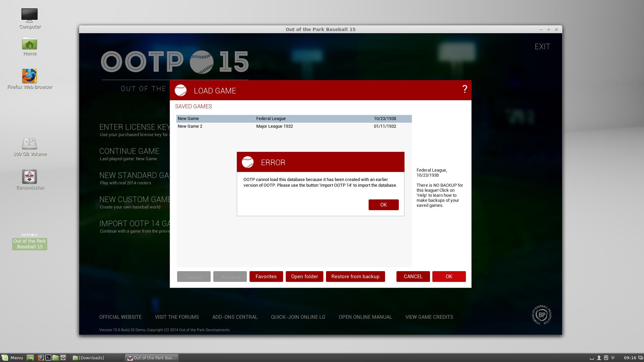Screen dimensions: 644x362
Task: Click the VISIT THE FORUMS link
Action: tap(177, 317)
